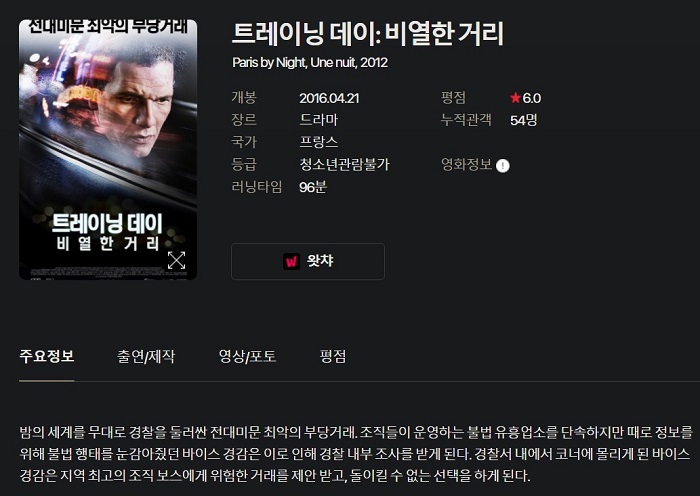Open the 왓챠 streaming button
Screen dimensions: 700x496
(308, 261)
